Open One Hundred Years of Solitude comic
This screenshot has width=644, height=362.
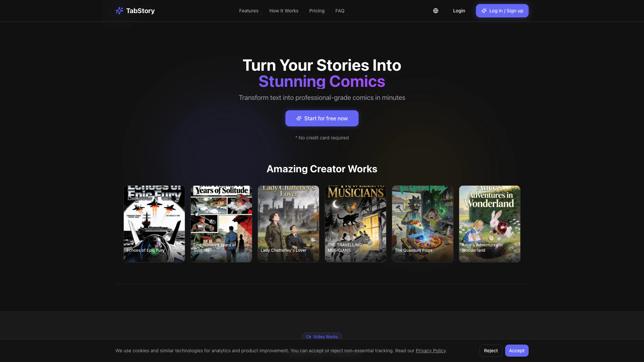click(x=221, y=224)
